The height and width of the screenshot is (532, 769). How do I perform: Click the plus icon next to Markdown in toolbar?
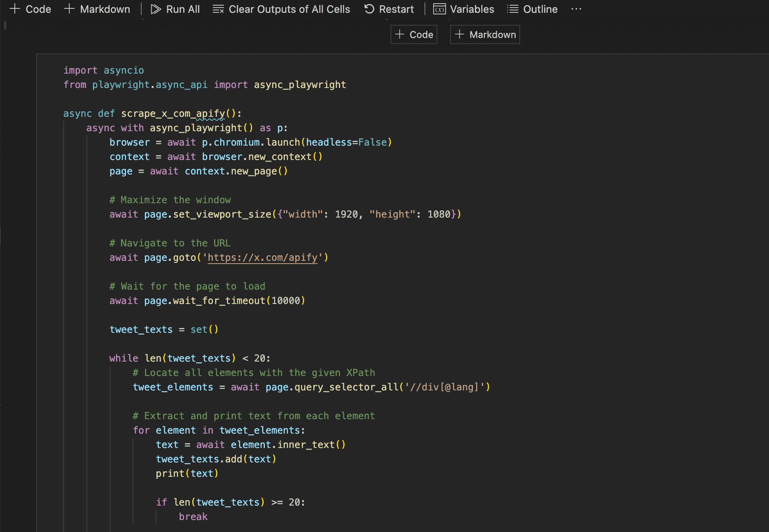tap(69, 9)
